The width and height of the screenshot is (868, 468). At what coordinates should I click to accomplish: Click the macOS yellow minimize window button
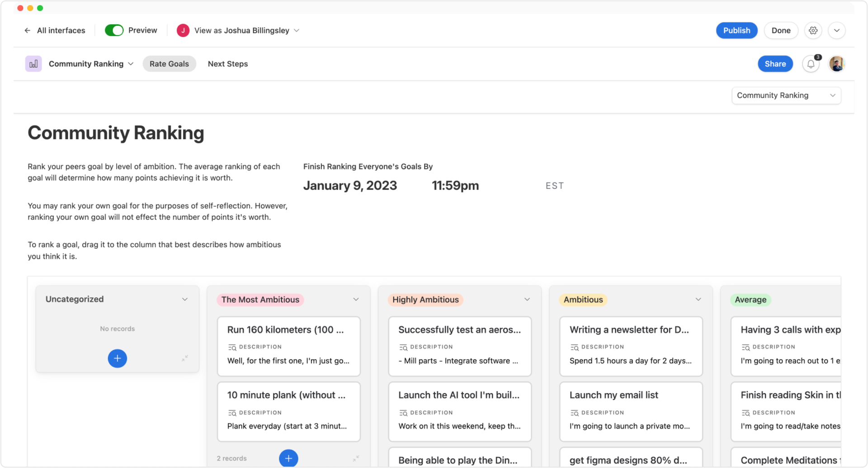30,8
